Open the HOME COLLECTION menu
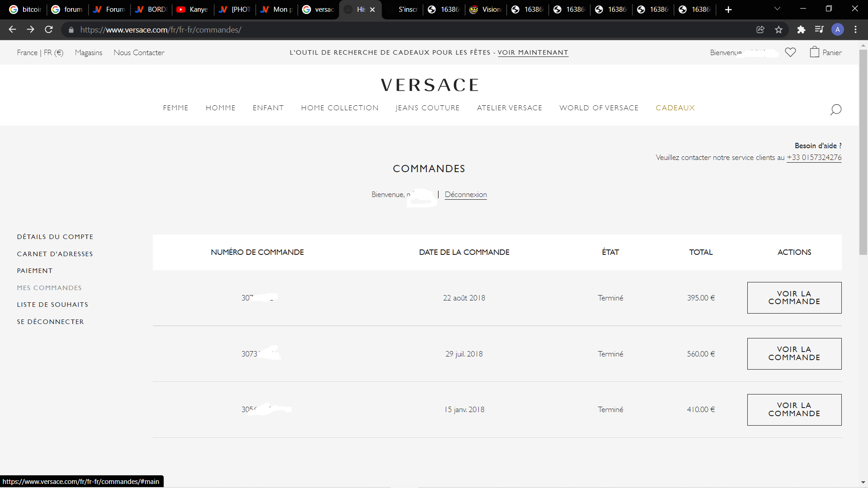The image size is (868, 488). tap(340, 108)
